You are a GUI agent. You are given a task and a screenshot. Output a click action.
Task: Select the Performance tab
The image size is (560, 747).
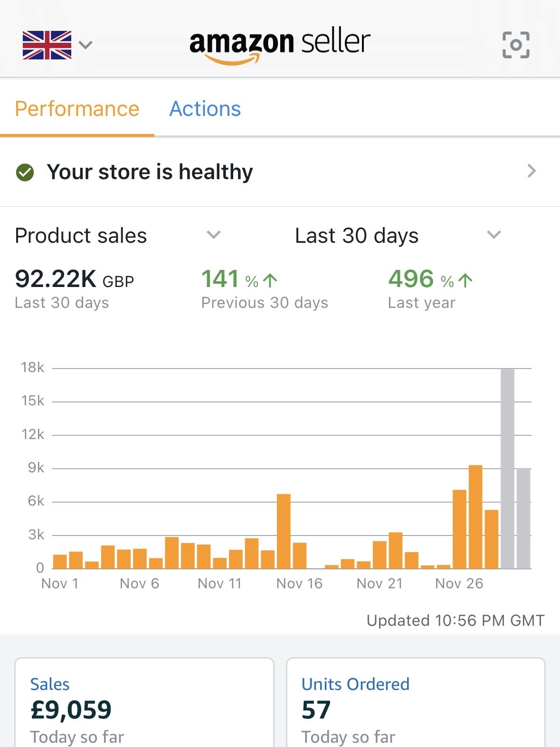[77, 108]
